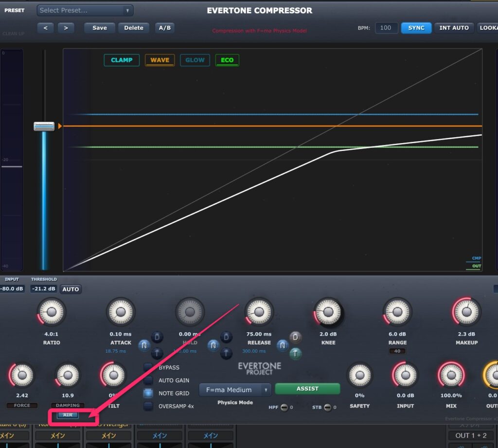Open the Select Preset dropdown
This screenshot has height=448, width=498.
coord(85,10)
